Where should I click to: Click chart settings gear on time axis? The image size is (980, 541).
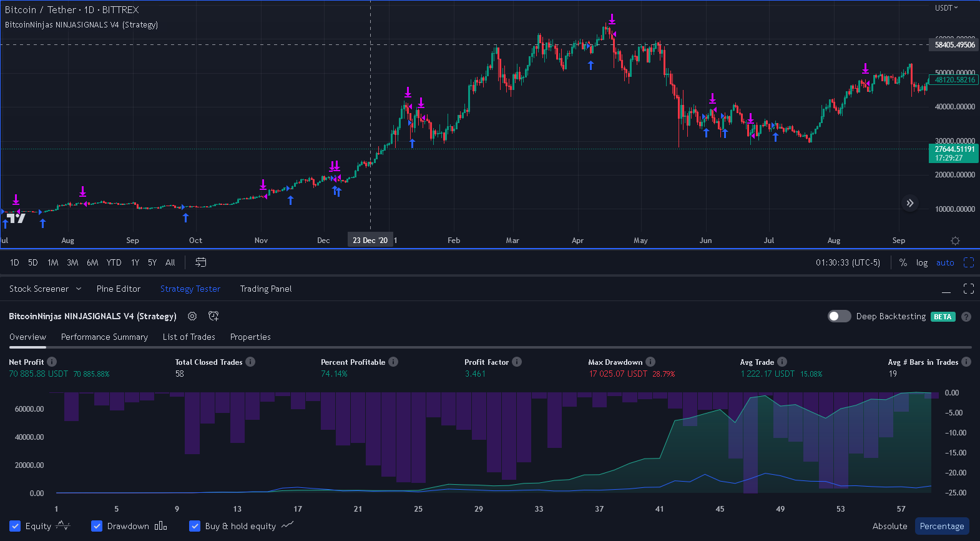point(955,241)
